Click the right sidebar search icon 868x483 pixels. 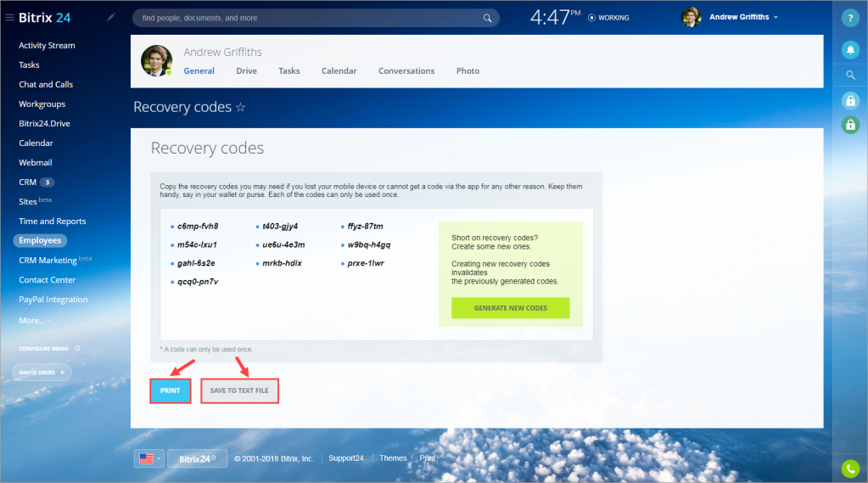tap(850, 75)
